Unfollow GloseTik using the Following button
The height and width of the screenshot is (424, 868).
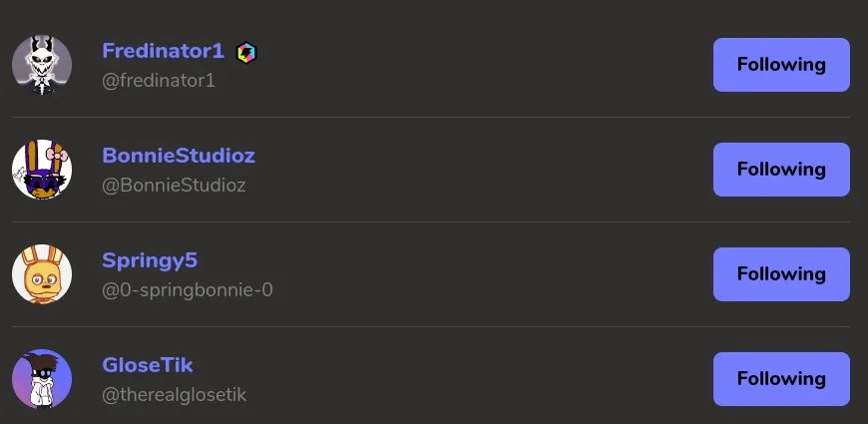click(781, 379)
